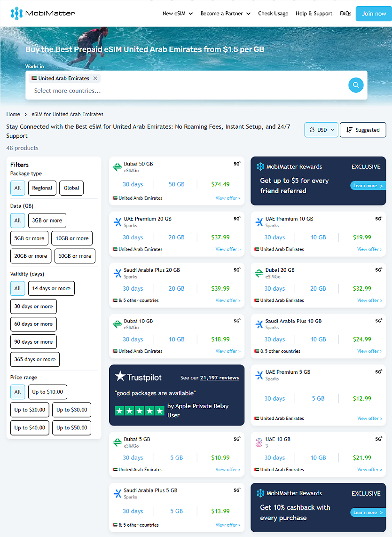Click the 5G icon on Dubai 50 GB card
392x537 pixels.
point(237,164)
